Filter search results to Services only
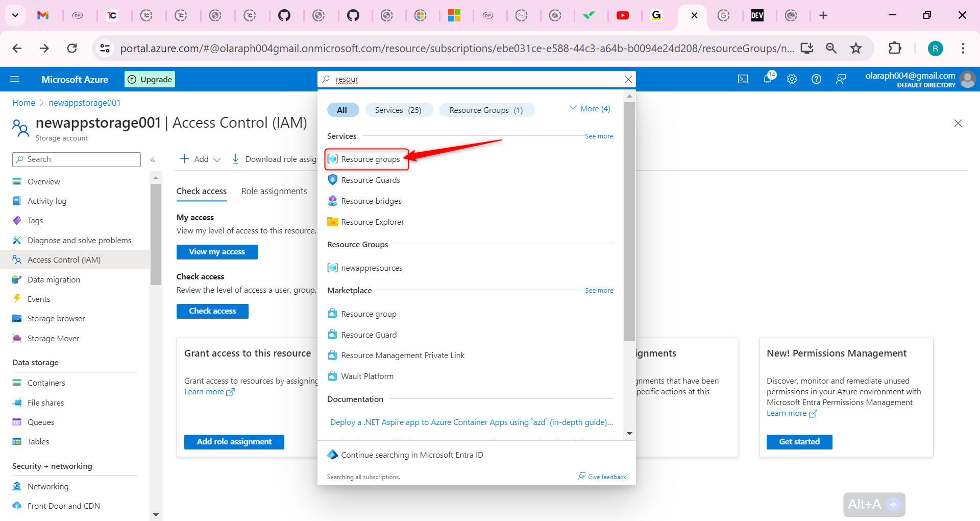This screenshot has width=980, height=521. click(399, 109)
